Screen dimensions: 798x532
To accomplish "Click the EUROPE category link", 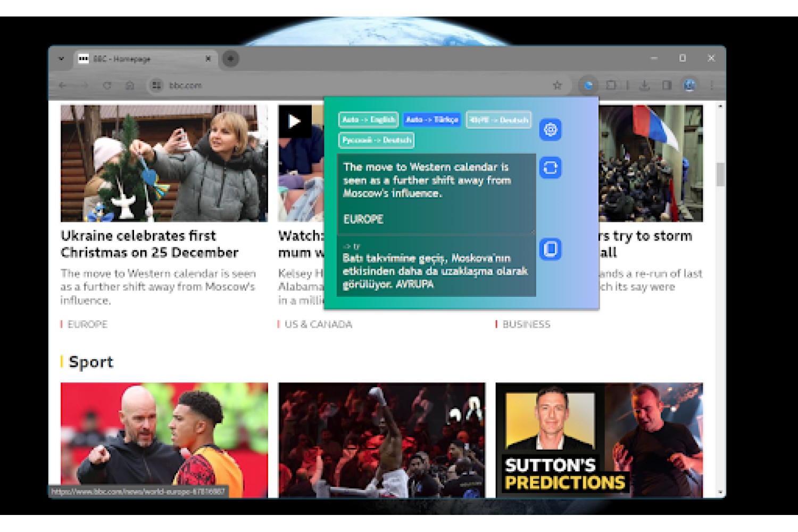I will point(87,324).
